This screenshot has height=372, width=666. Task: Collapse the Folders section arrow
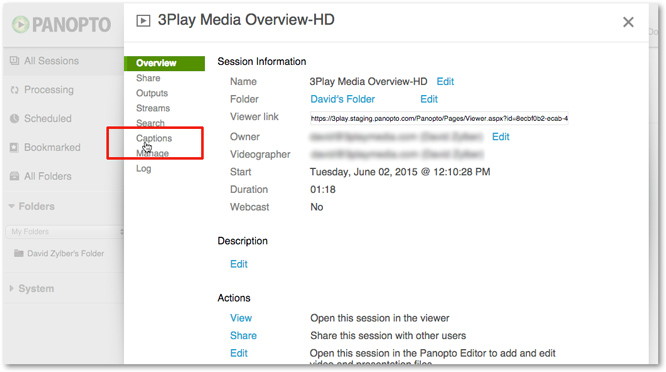pos(11,206)
